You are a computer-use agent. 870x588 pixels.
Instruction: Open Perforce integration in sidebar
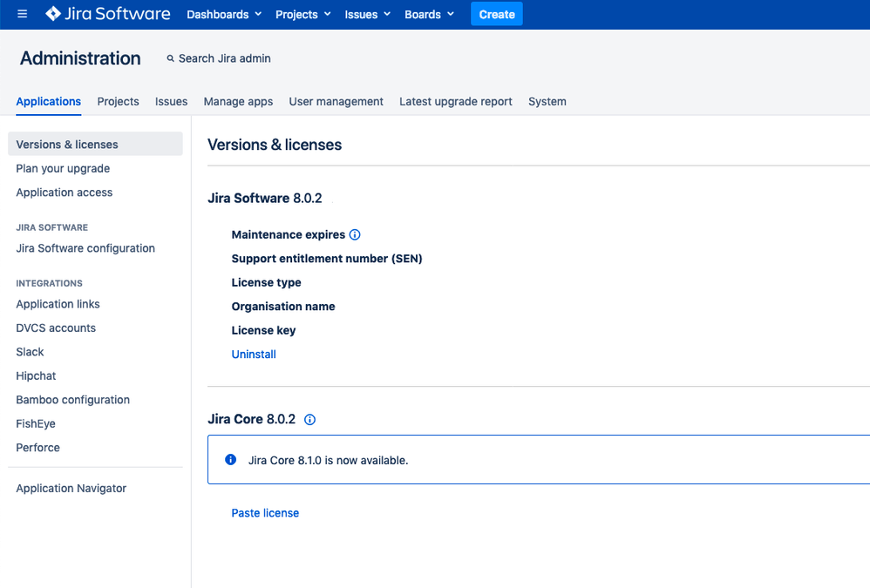(x=37, y=447)
